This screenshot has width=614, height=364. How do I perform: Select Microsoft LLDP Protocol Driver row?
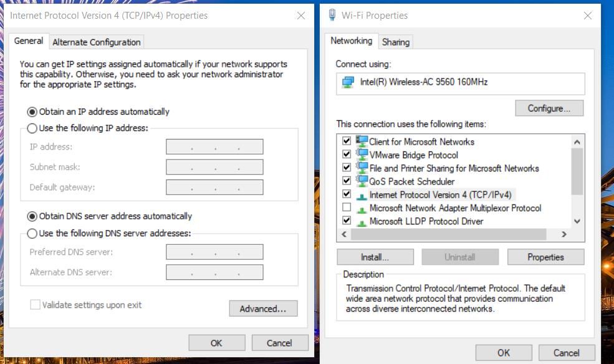(426, 221)
